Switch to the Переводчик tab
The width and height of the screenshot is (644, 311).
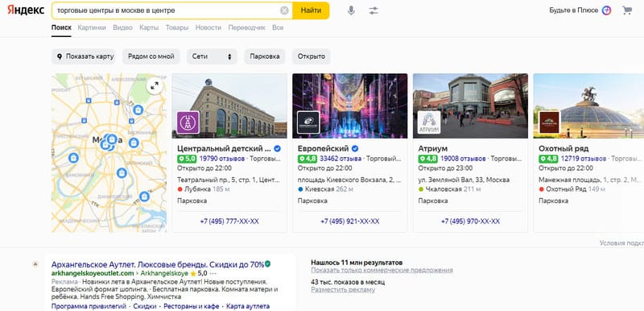tap(247, 27)
